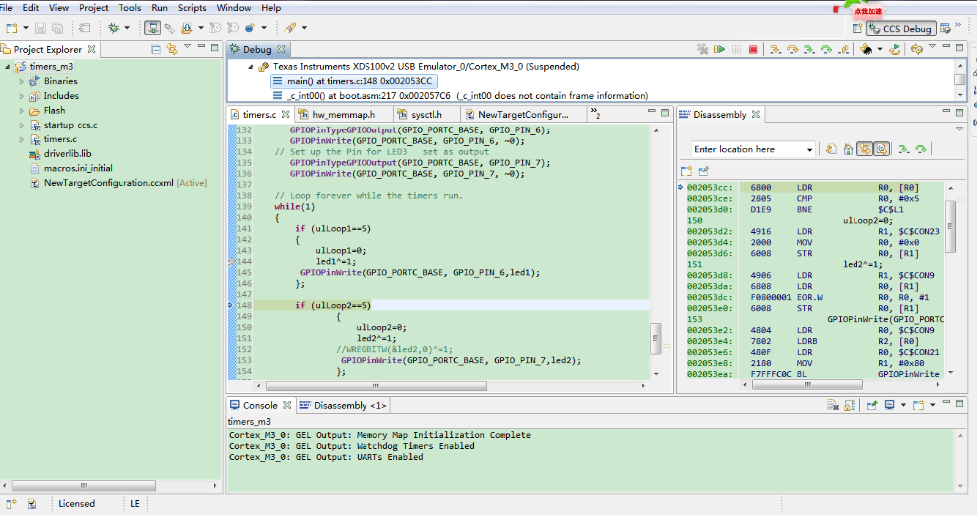The width and height of the screenshot is (980, 517).
Task: Switch to the CCS Debug perspective button
Action: [x=900, y=29]
